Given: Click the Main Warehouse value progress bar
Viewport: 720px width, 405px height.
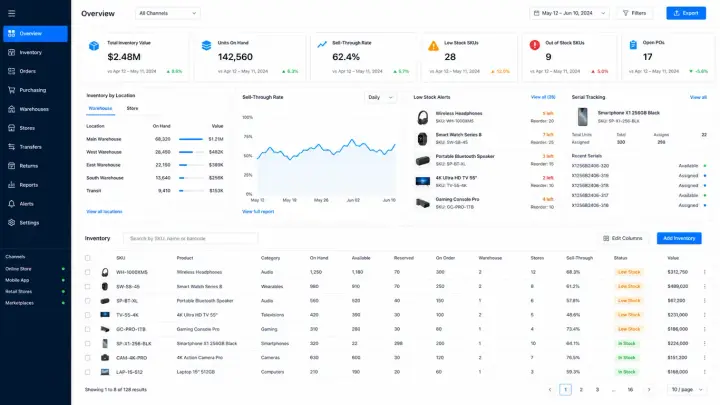Looking at the screenshot, I should tap(191, 139).
